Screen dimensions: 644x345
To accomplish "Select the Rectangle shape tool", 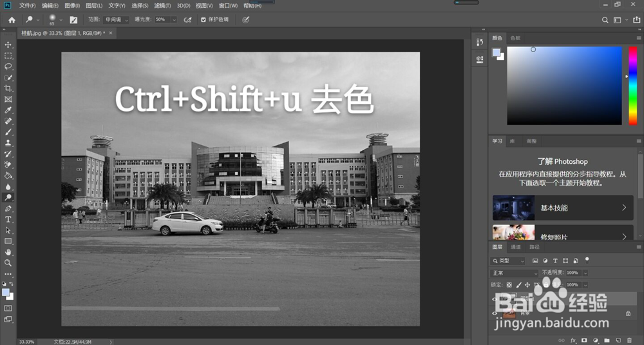I will [x=8, y=241].
